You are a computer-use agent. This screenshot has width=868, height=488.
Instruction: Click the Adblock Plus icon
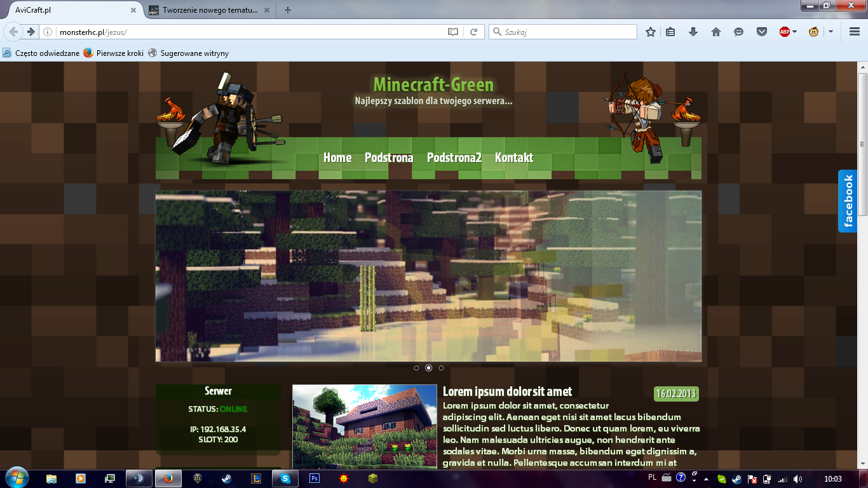[785, 32]
